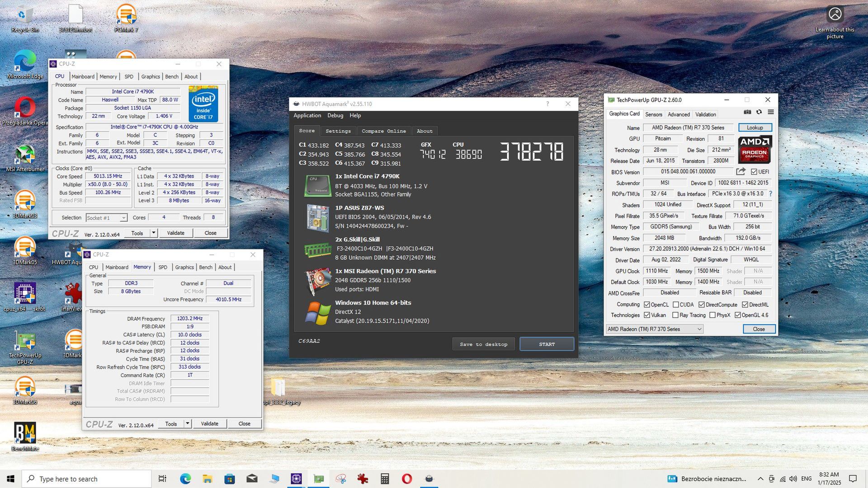Image resolution: width=868 pixels, height=488 pixels.
Task: Switch to Advanced tab in GPU-Z
Action: (x=679, y=114)
